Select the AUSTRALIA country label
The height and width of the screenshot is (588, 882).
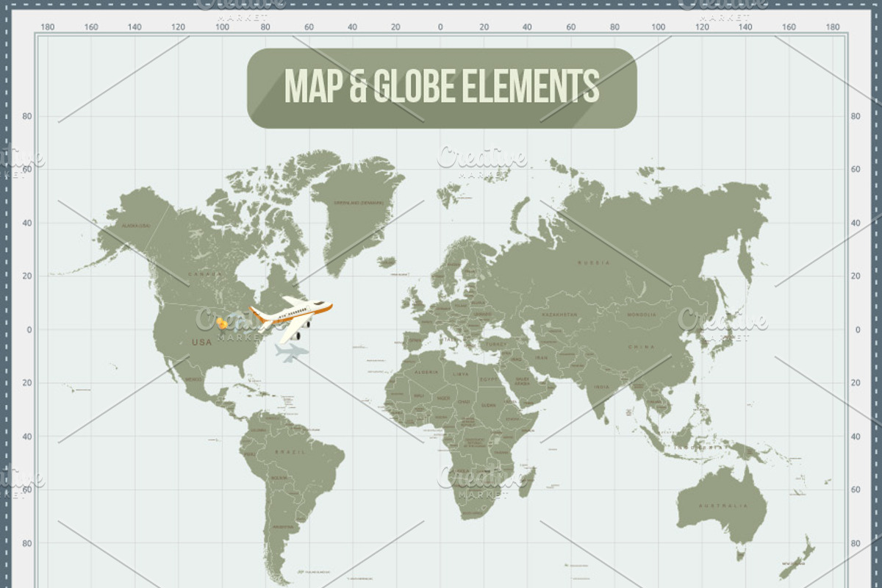pos(724,506)
